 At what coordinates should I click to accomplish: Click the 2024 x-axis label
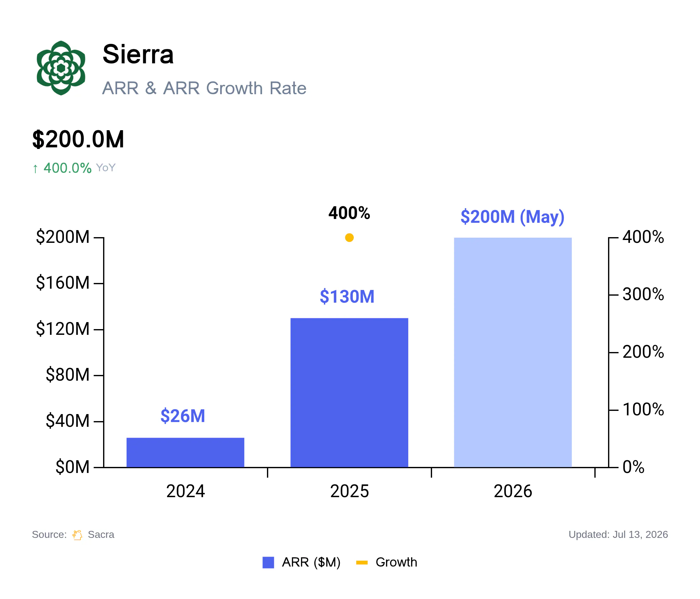click(x=185, y=491)
